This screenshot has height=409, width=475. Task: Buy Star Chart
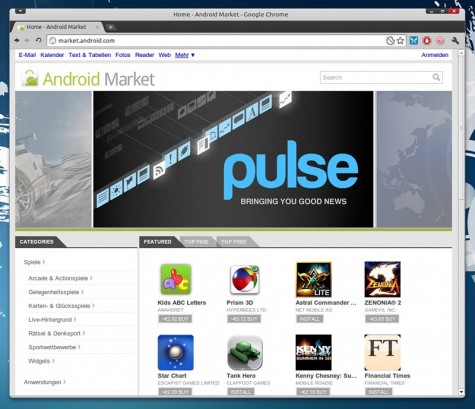click(175, 392)
